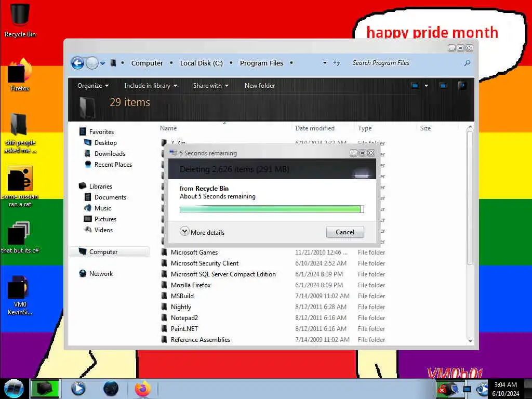This screenshot has height=399, width=532.
Task: Select Pictures library
Action: point(105,219)
